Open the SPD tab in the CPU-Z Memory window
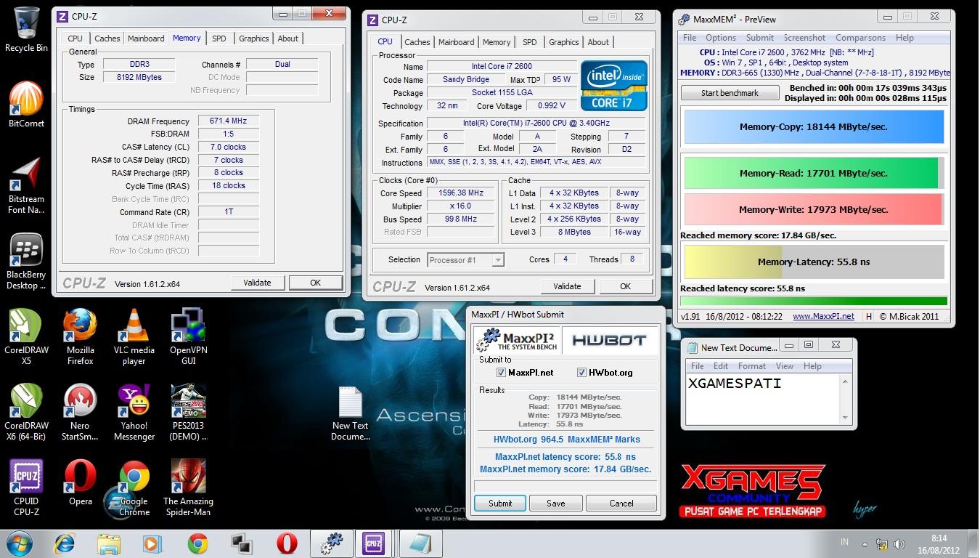The width and height of the screenshot is (980, 558). 219,39
